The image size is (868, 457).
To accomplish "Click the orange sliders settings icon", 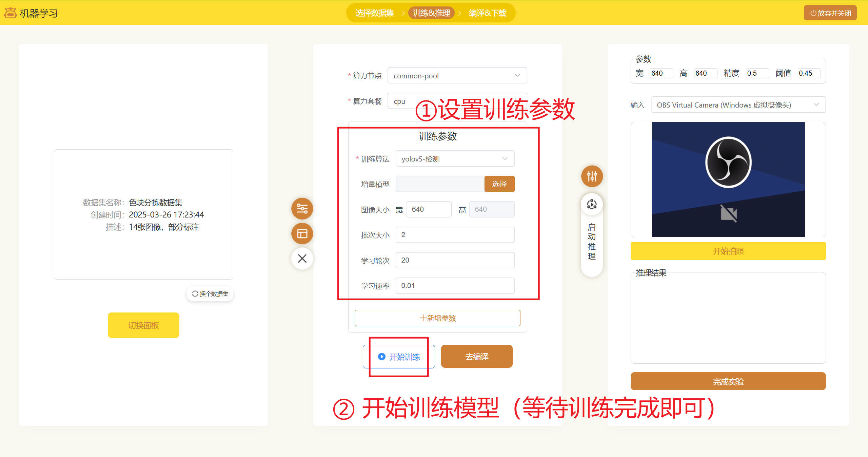I will click(302, 208).
